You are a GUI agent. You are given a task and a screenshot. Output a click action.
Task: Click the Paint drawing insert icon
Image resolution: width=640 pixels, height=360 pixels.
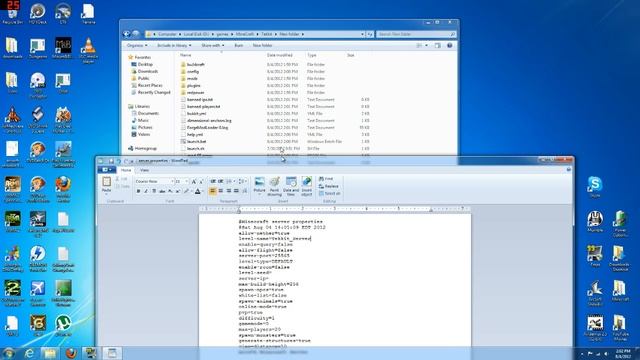click(274, 186)
